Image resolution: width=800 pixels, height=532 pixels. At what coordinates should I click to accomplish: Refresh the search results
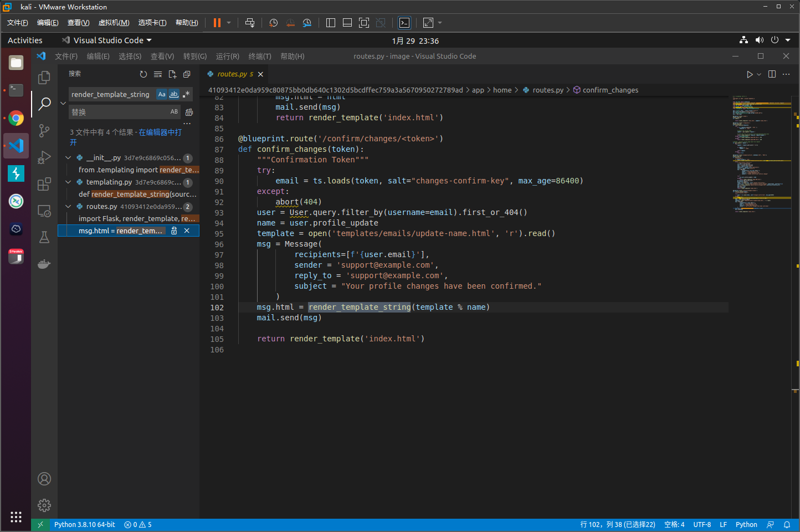click(143, 74)
